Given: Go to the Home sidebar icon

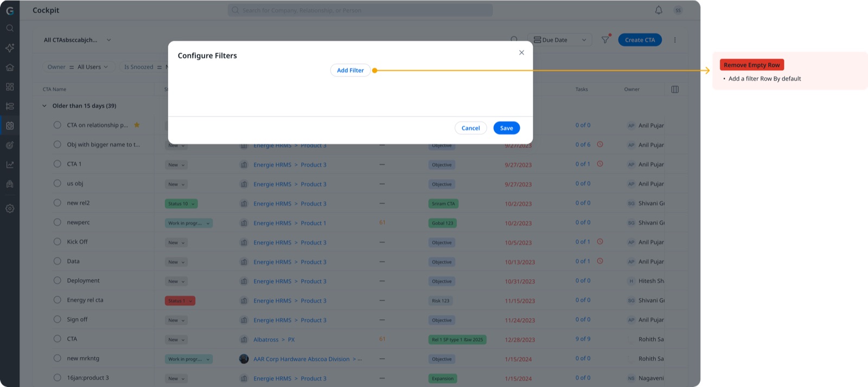Looking at the screenshot, I should pyautogui.click(x=10, y=67).
